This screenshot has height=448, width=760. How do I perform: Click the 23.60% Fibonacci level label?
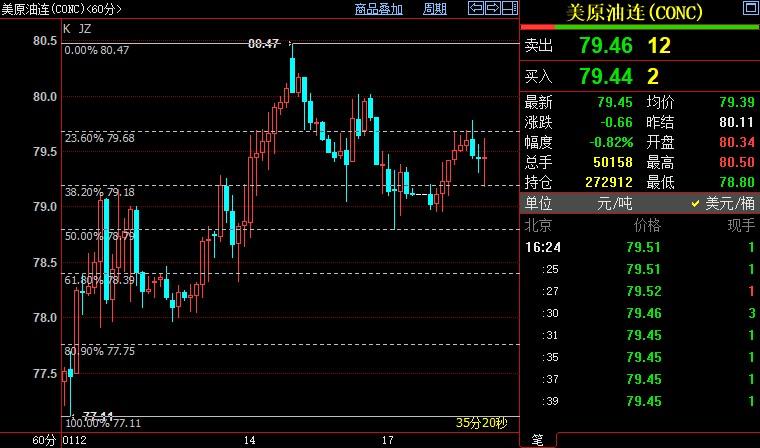[x=99, y=139]
